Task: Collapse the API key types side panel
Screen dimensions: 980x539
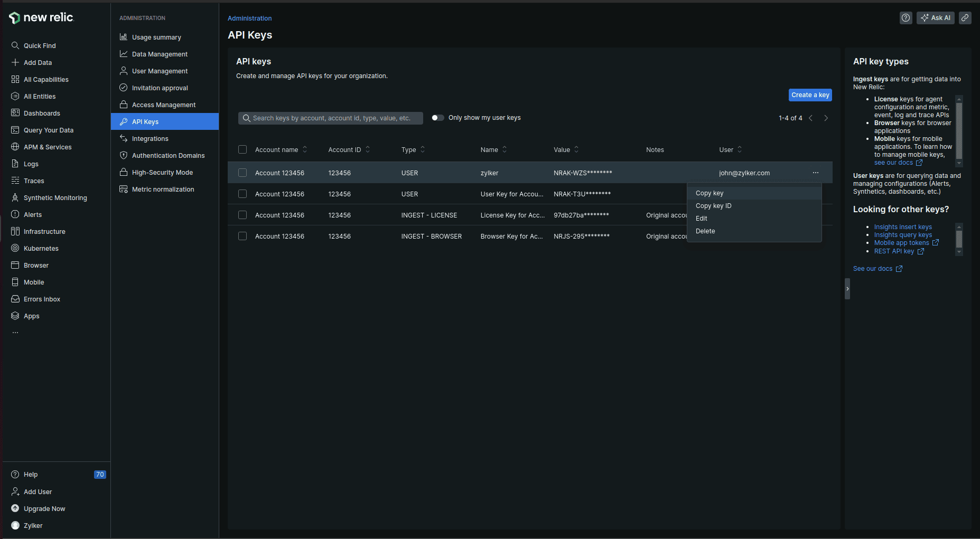Action: click(847, 289)
